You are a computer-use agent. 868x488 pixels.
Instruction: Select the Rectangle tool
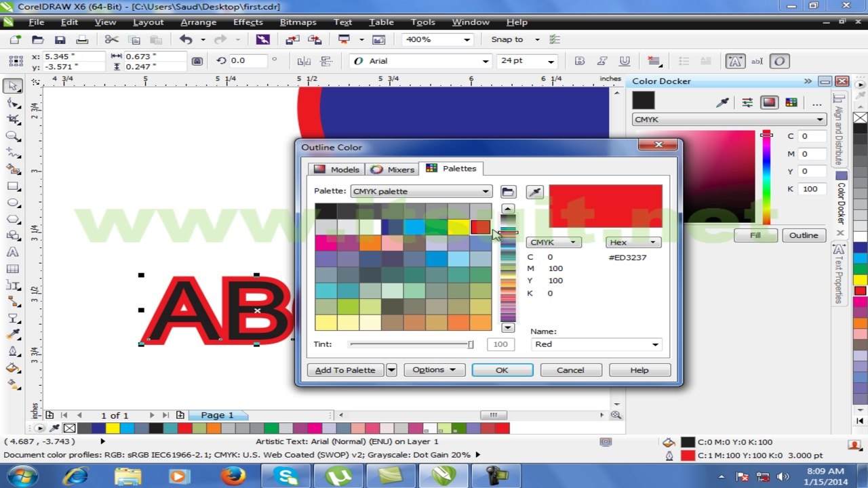[13, 186]
